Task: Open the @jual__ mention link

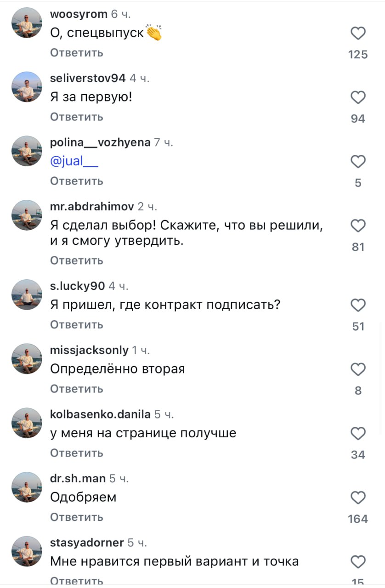Action: tap(74, 162)
